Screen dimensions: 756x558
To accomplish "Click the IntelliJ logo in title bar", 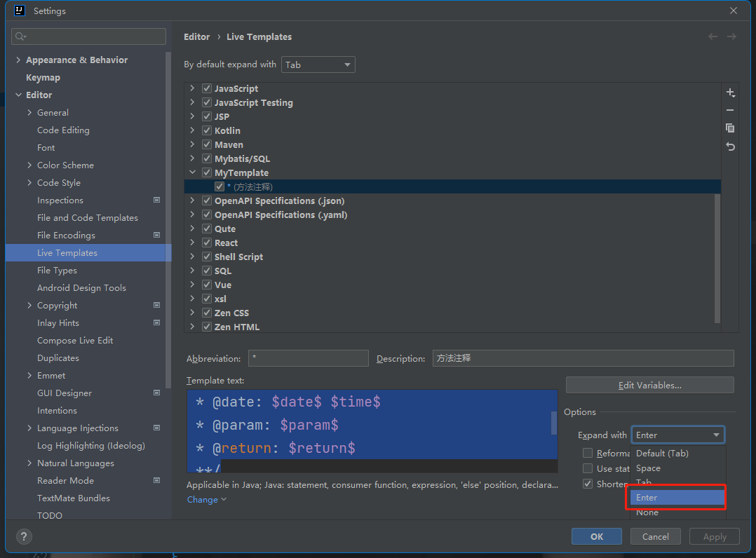I will point(20,11).
